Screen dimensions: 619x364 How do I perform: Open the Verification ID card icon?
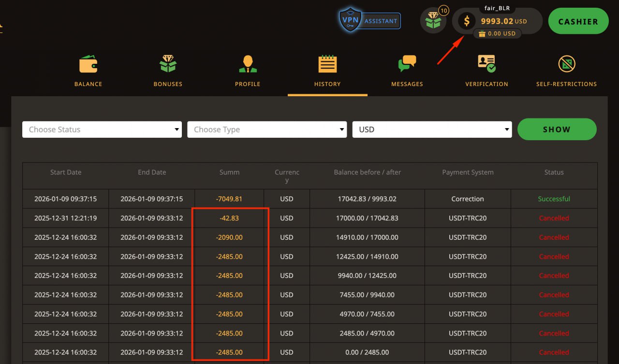(486, 64)
